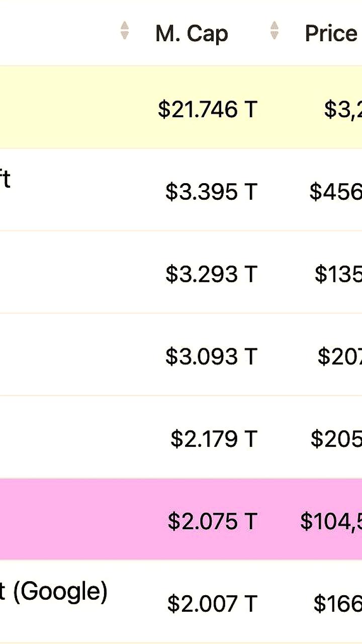Click the price starting with $207
Screen dimensions: 362x644
point(339,357)
